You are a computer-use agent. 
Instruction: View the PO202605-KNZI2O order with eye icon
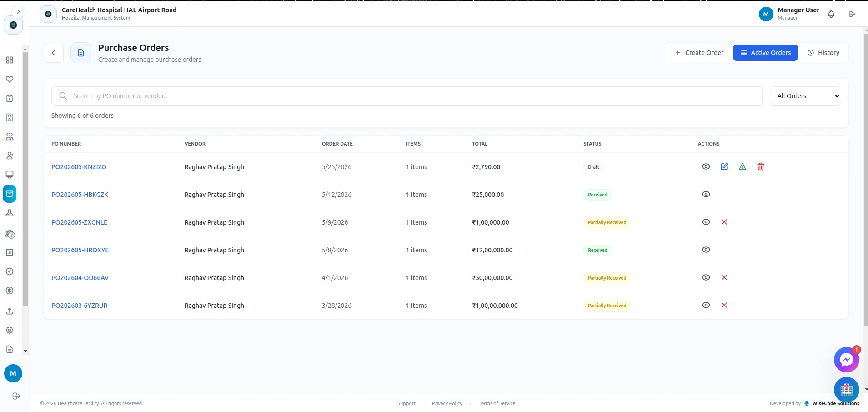(x=706, y=166)
